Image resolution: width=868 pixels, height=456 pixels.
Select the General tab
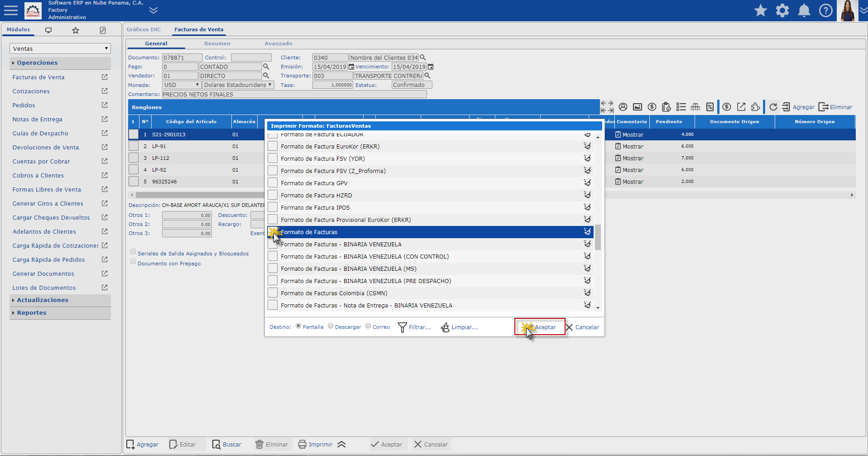pyautogui.click(x=156, y=43)
